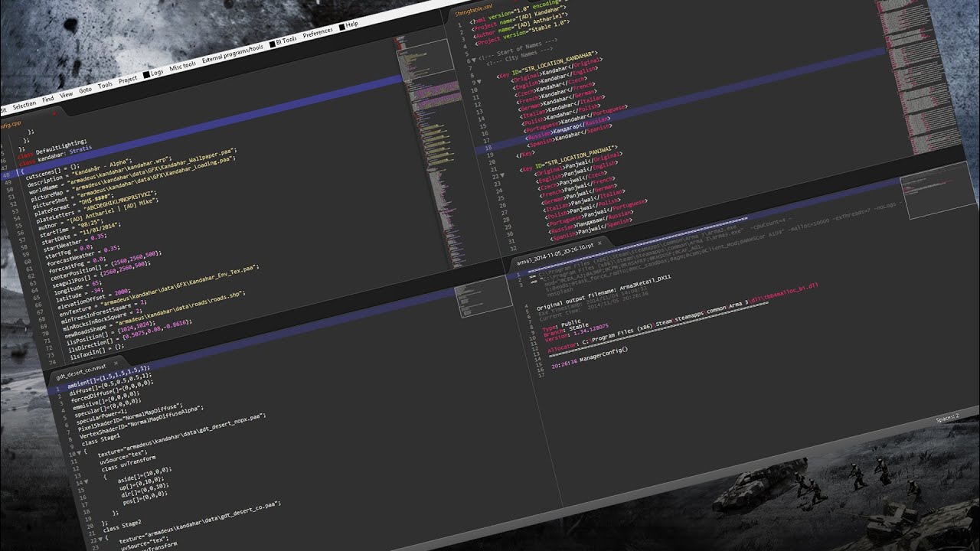Close the config.cpp tab
The height and width of the screenshot is (551, 980).
tap(54, 113)
